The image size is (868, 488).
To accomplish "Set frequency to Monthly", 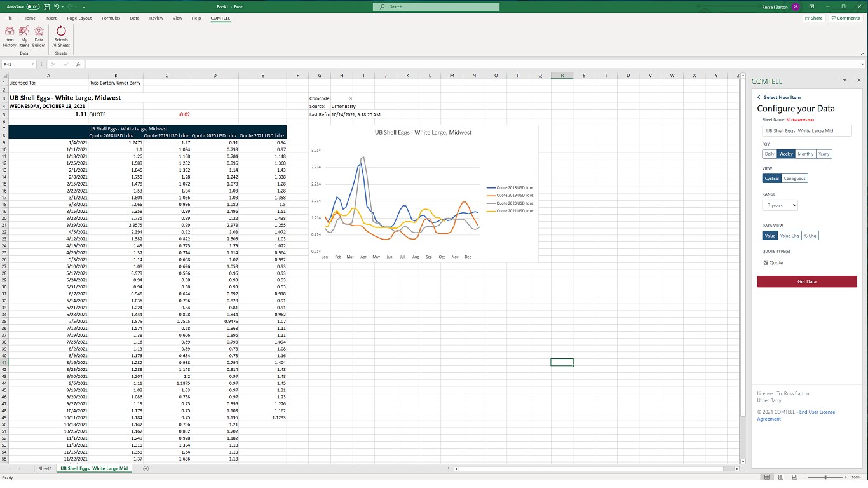I will pyautogui.click(x=805, y=154).
